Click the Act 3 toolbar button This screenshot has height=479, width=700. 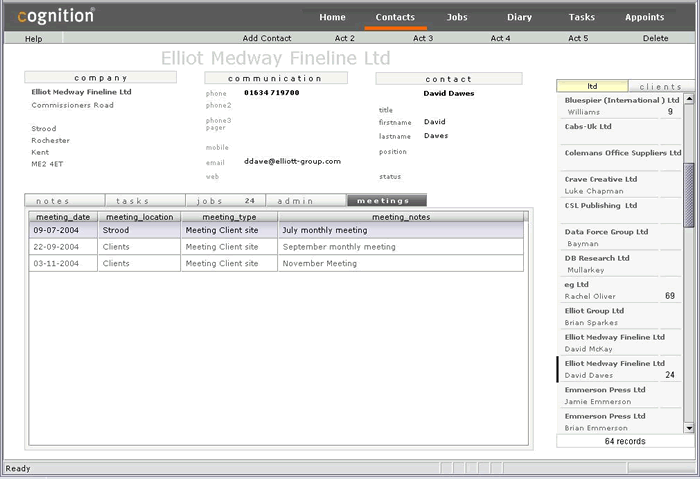pos(423,38)
